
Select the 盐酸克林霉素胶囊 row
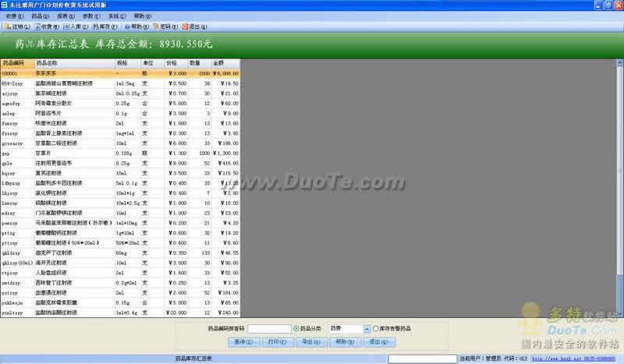tap(120, 302)
